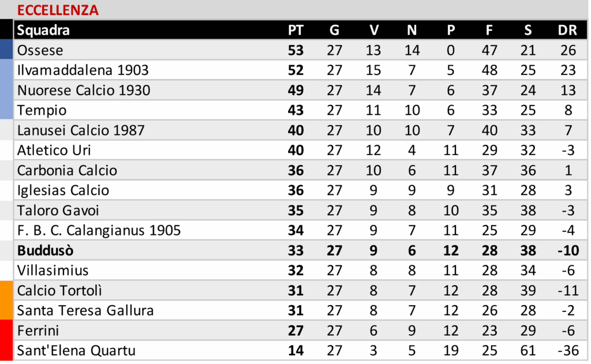
Task: Click the Sant'Elena Quartu team name
Action: (x=76, y=351)
